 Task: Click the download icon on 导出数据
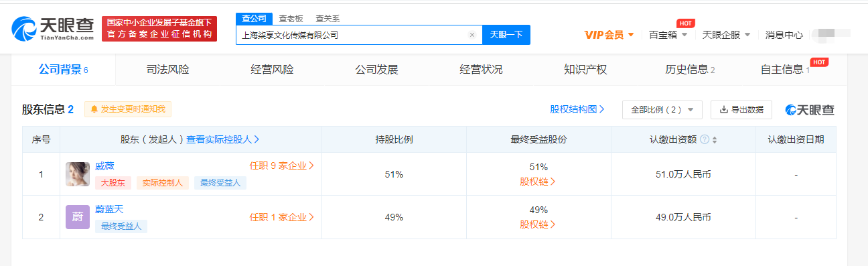tap(724, 110)
